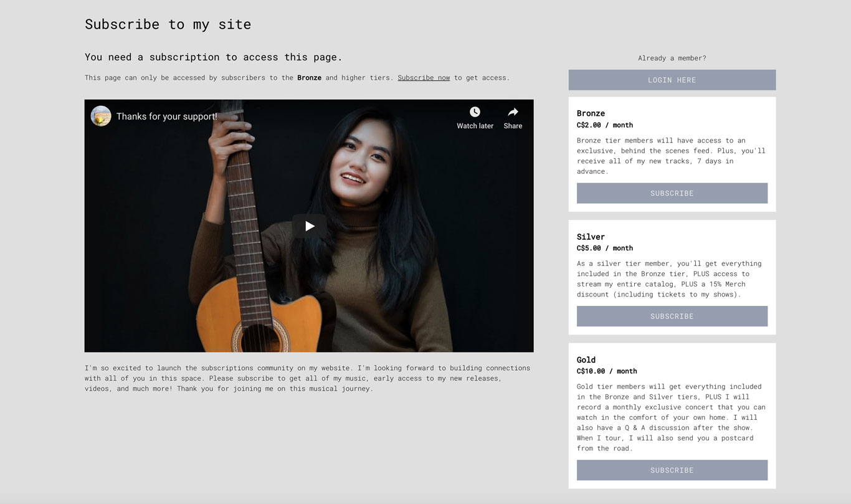Click the 'Already a member?' text
The image size is (851, 504).
pos(672,58)
